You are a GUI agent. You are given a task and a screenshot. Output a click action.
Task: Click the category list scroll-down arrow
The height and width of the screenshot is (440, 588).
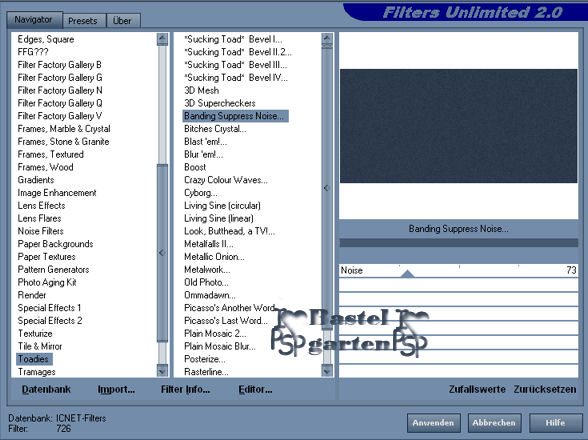click(162, 371)
